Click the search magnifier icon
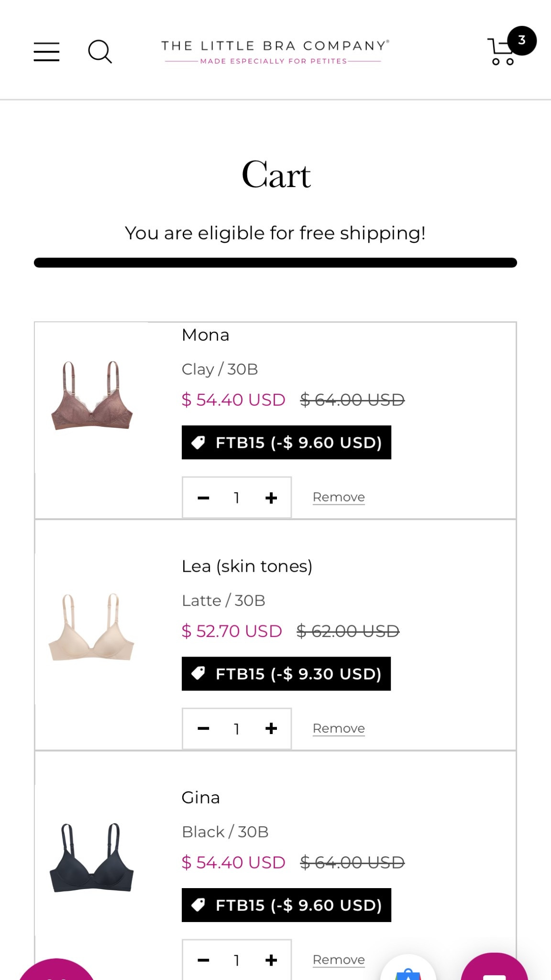 pyautogui.click(x=99, y=52)
